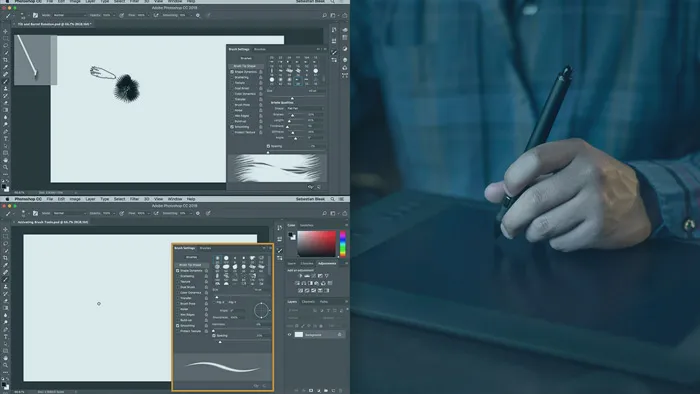The height and width of the screenshot is (394, 700).
Task: Open Color panel flyout menu in bottom window
Action: click(346, 225)
